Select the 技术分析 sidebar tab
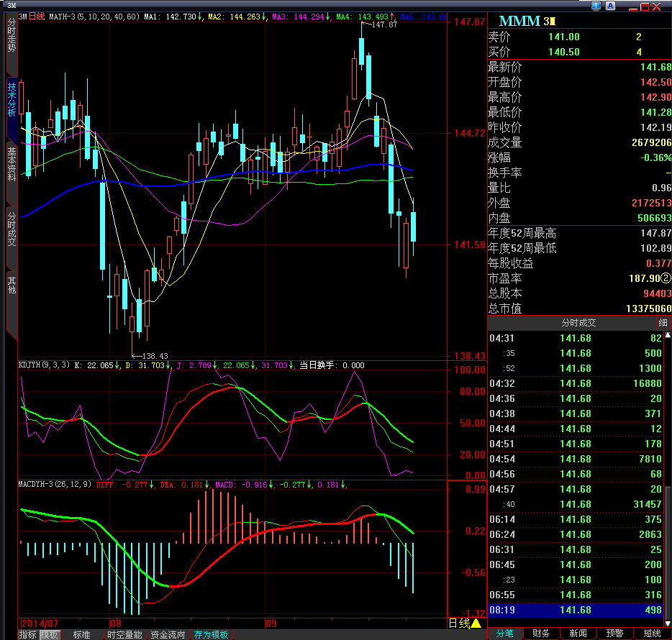The image size is (672, 640). [x=12, y=99]
